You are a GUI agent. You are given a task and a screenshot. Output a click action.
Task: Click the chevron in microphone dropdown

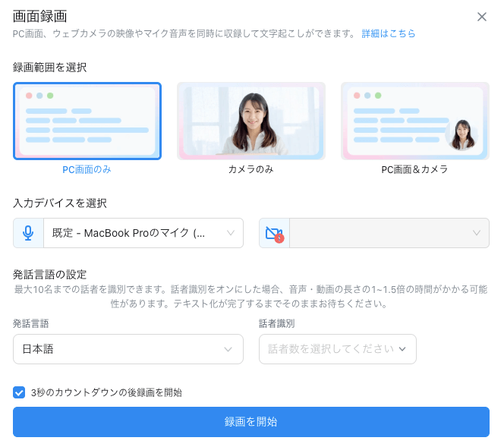click(x=231, y=233)
